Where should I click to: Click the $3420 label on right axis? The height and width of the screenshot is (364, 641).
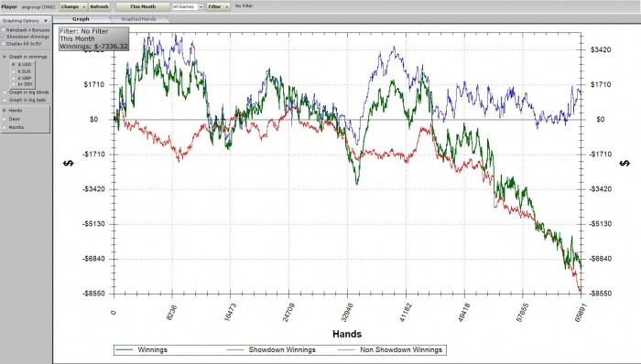point(601,49)
